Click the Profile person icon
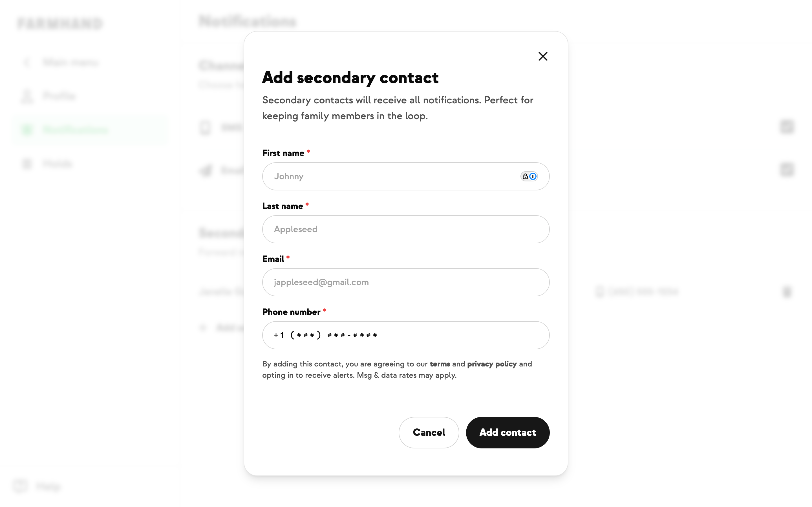Screen dimensions: 812x507 pyautogui.click(x=27, y=96)
